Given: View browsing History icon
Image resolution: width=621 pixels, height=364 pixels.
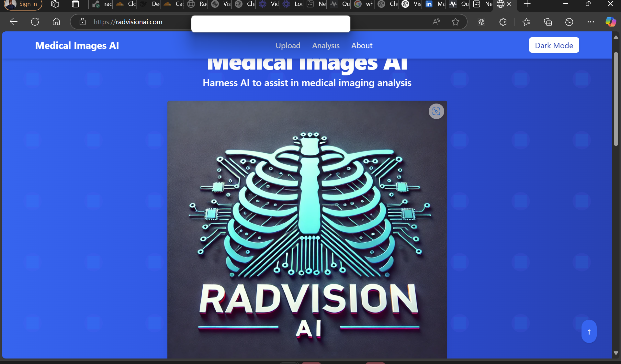Looking at the screenshot, I should pyautogui.click(x=569, y=22).
